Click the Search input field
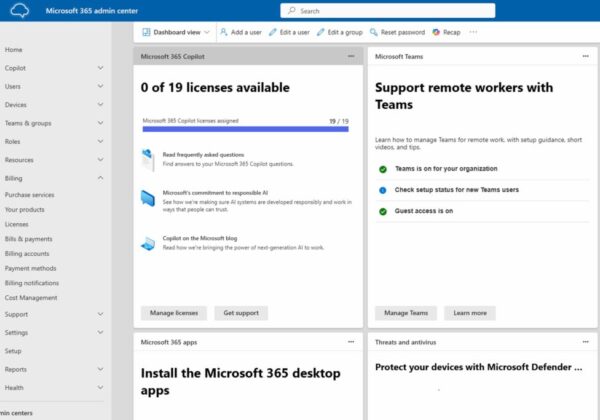 tap(387, 11)
